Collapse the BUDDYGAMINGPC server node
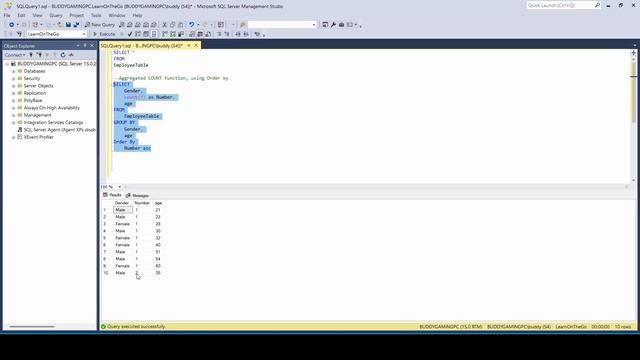This screenshot has height=360, width=640. click(7, 64)
